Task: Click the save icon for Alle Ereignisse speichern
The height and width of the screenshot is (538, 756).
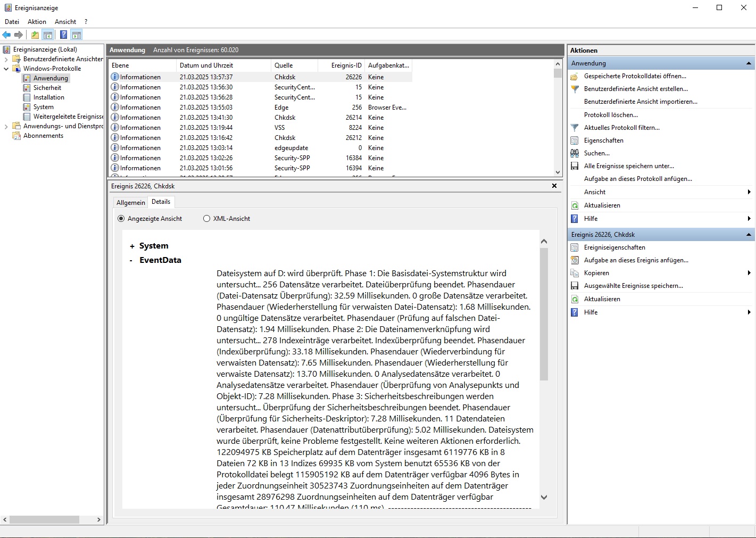Action: click(x=575, y=166)
